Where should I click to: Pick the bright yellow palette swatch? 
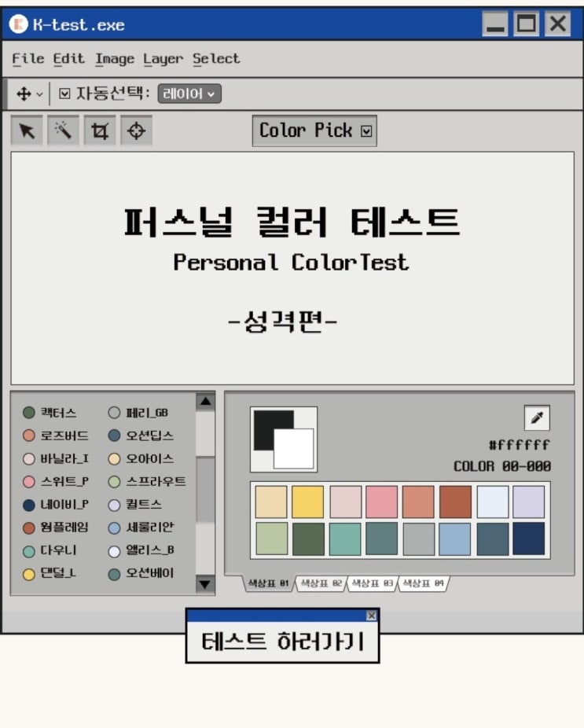pyautogui.click(x=308, y=502)
